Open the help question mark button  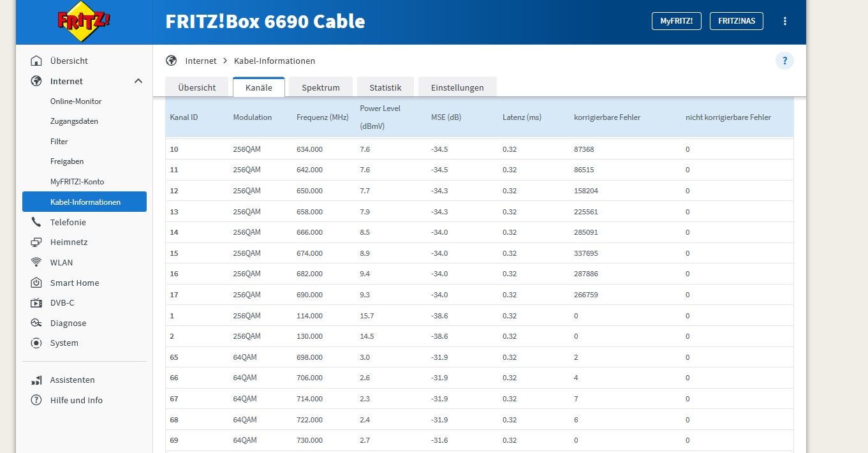pyautogui.click(x=784, y=61)
